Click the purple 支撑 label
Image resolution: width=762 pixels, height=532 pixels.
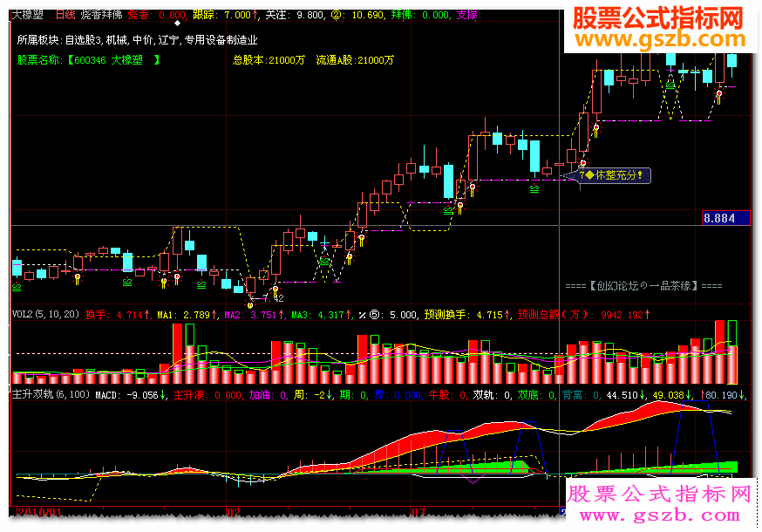click(x=468, y=15)
